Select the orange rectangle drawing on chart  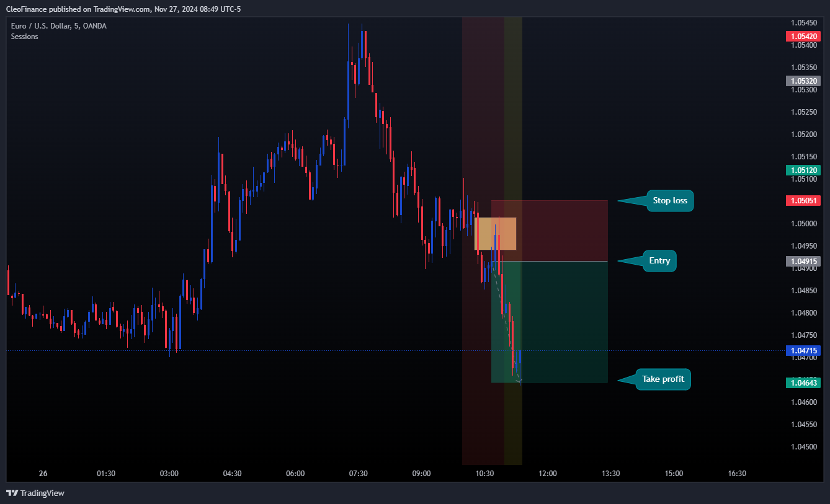(x=495, y=234)
